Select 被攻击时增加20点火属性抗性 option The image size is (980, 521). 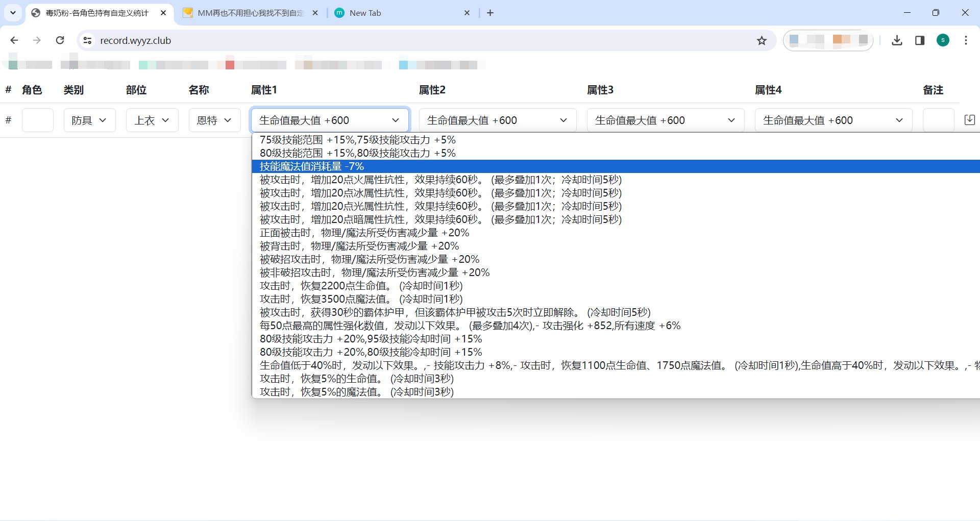616,179
